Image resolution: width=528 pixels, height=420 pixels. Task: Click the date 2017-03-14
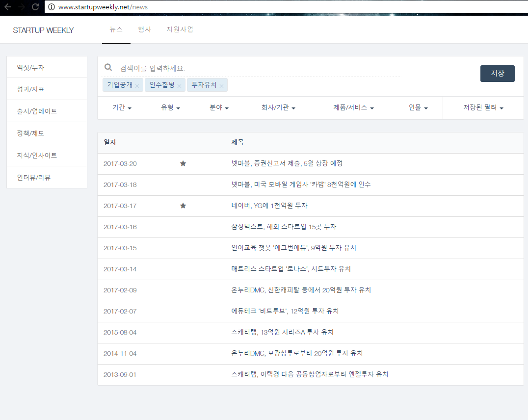coord(120,269)
